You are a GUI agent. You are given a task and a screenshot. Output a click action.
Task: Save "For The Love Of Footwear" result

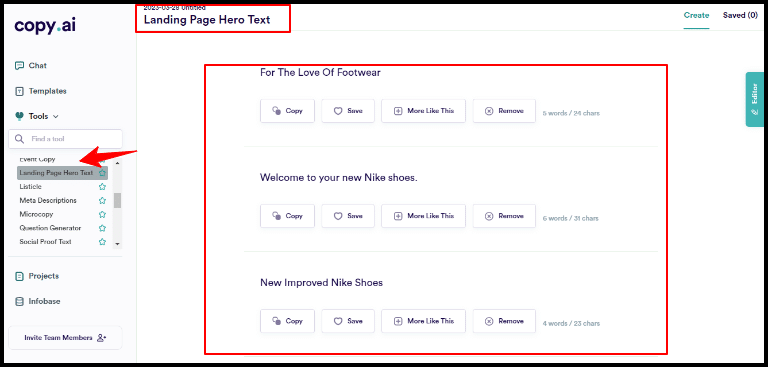348,111
